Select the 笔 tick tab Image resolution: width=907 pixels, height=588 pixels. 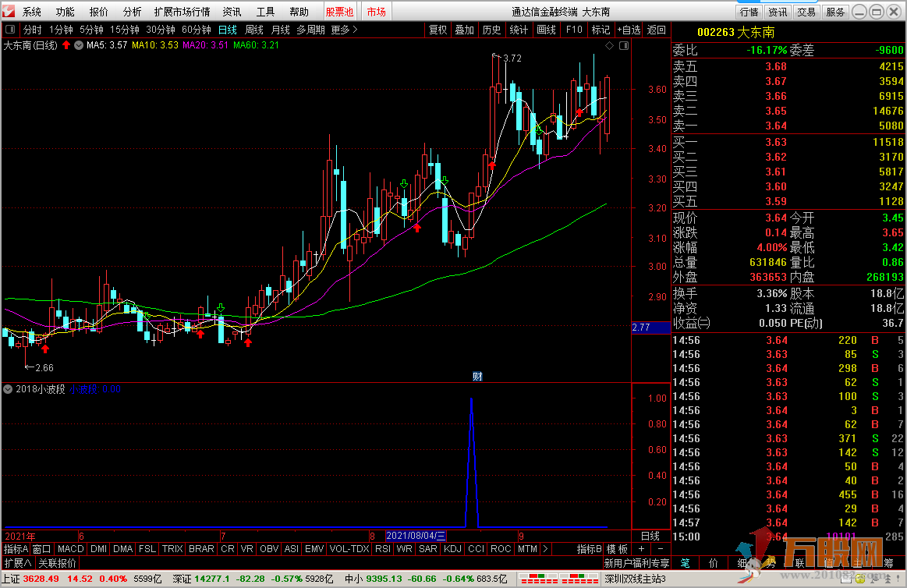(x=686, y=562)
